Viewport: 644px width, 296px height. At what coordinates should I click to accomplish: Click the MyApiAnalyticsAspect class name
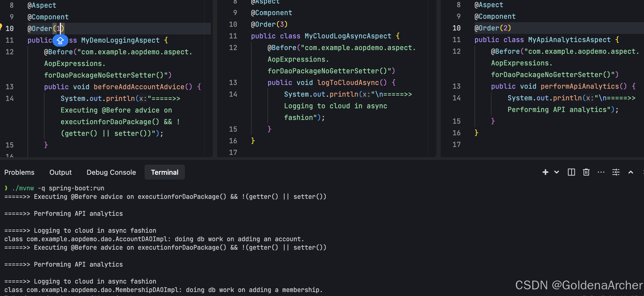coord(569,40)
